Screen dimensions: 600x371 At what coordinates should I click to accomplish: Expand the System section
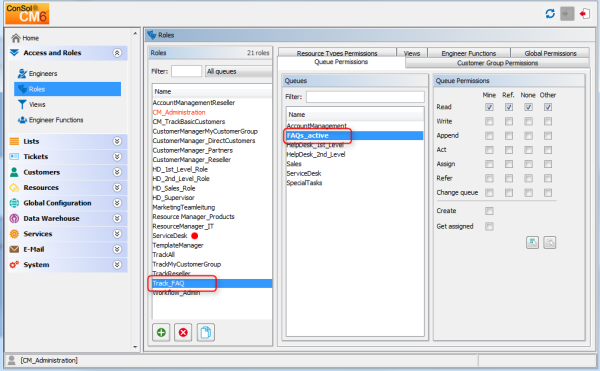(x=117, y=265)
